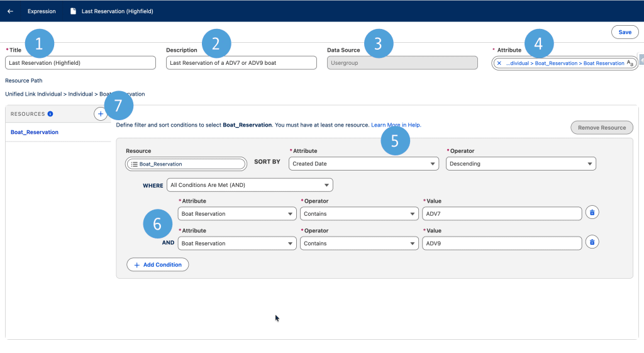Open second condition's Boat Reservation attribute dropdown
This screenshot has height=353, width=644.
237,244
